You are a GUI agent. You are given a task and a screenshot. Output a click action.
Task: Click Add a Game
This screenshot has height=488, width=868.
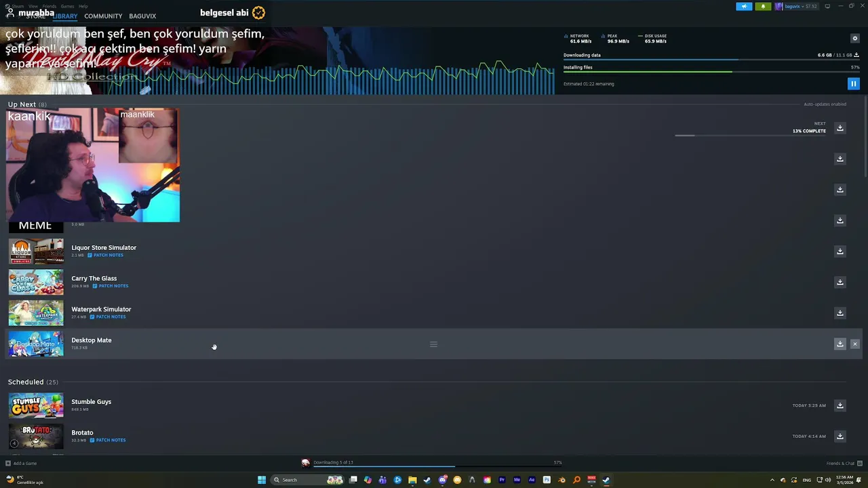21,464
